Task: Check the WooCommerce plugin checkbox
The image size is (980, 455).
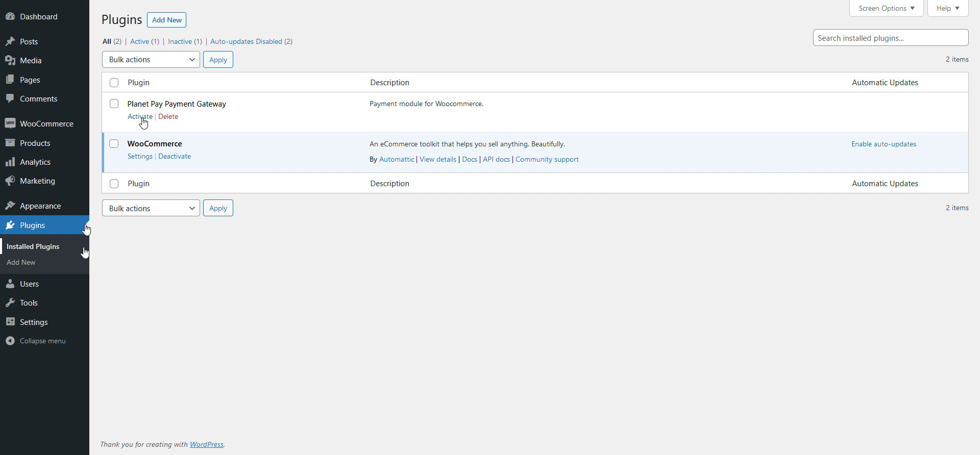Action: click(114, 144)
